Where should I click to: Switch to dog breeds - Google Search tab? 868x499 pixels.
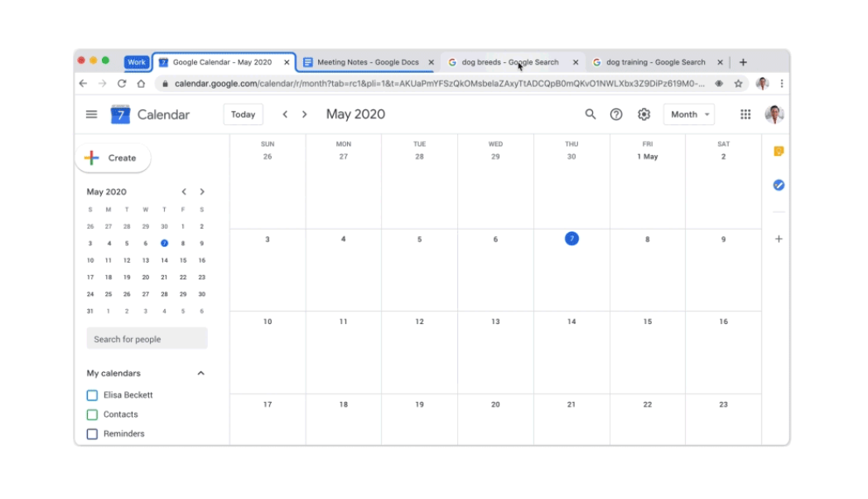click(x=509, y=62)
